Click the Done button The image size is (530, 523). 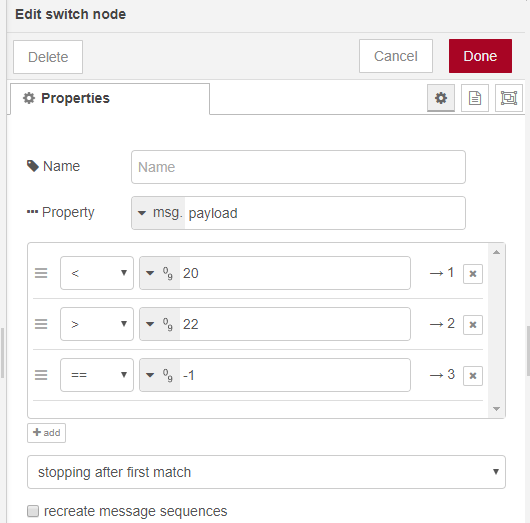pyautogui.click(x=480, y=56)
